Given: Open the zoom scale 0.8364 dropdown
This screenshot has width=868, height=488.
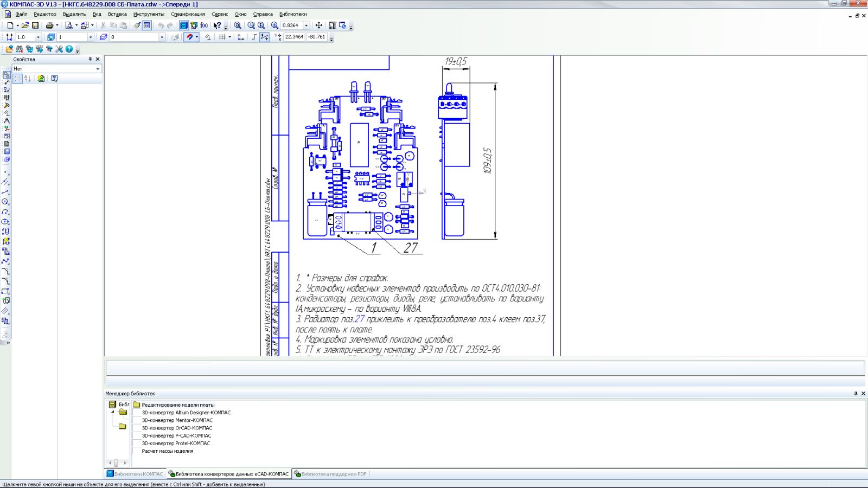Looking at the screenshot, I should pos(306,25).
